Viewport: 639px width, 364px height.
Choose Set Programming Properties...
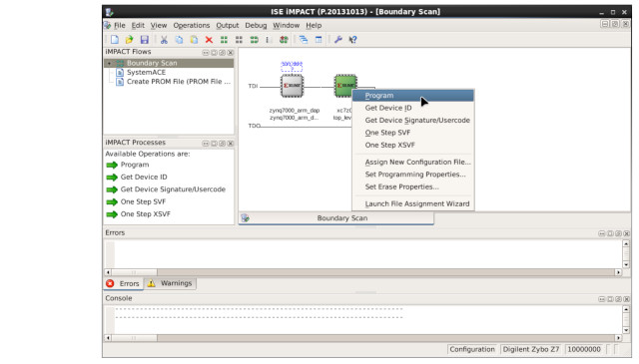click(412, 175)
